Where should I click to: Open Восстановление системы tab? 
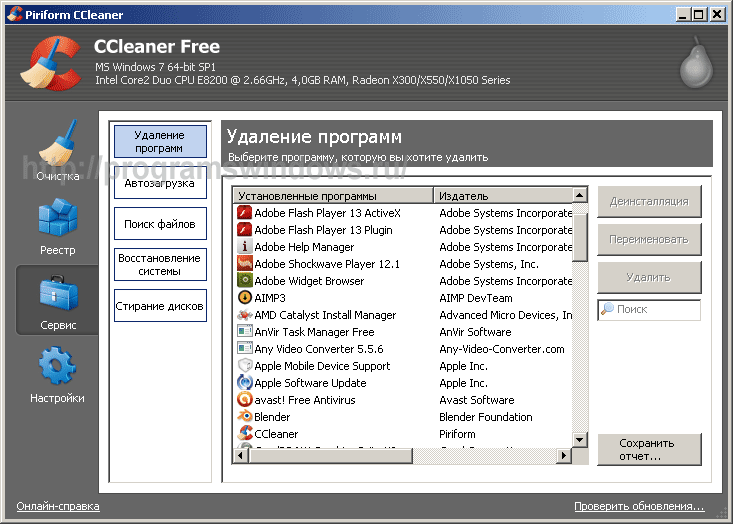coord(160,264)
